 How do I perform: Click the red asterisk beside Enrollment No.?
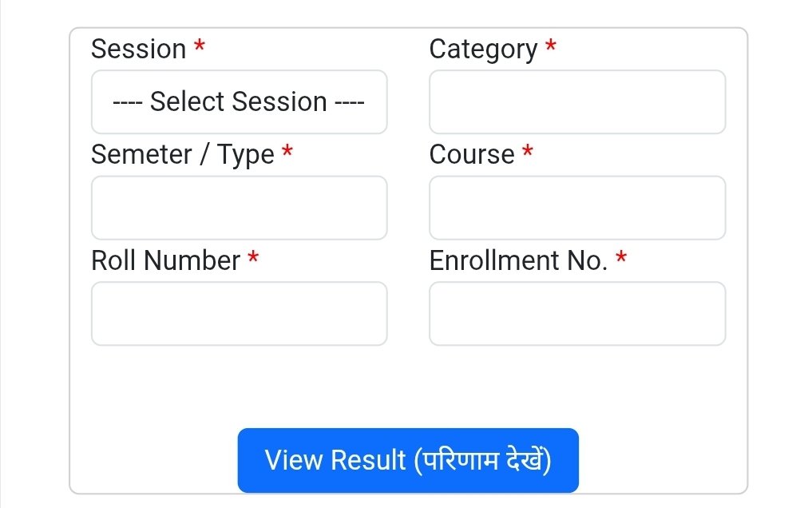pos(621,257)
